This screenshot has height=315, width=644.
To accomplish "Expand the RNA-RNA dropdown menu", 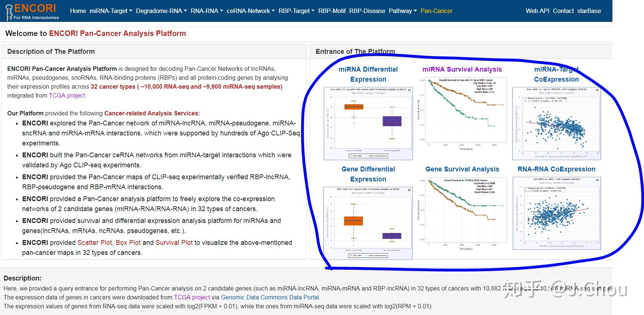I will tap(207, 11).
